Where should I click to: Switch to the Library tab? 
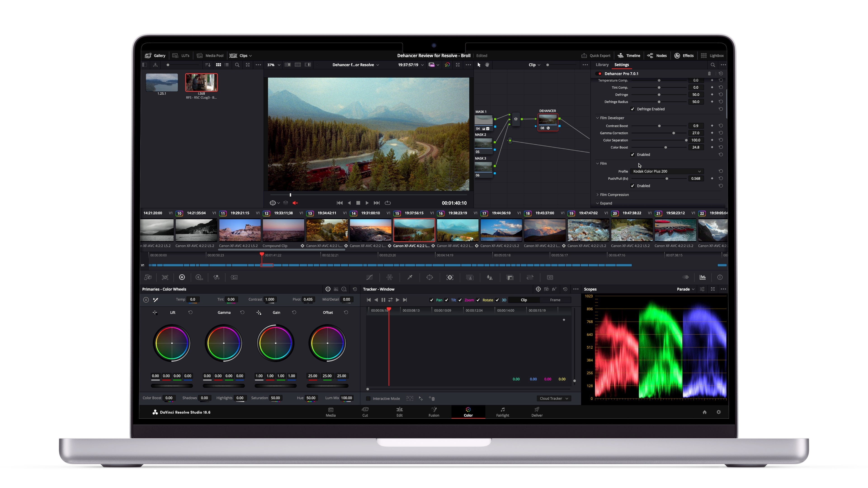tap(602, 65)
